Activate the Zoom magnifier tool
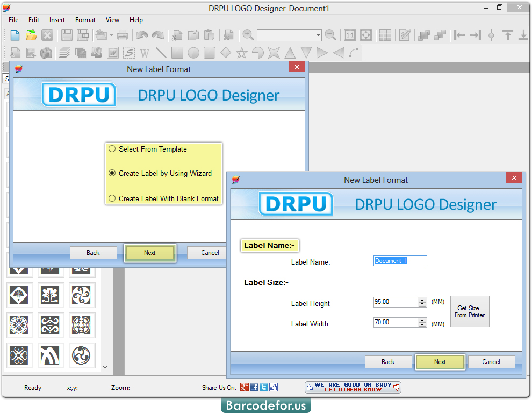 [x=248, y=35]
